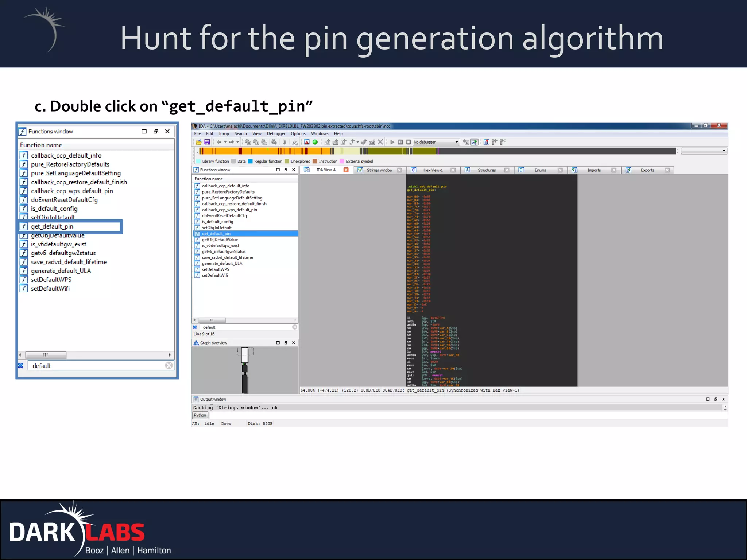Click the green circle toolbar icon
747x560 pixels.
click(x=315, y=142)
